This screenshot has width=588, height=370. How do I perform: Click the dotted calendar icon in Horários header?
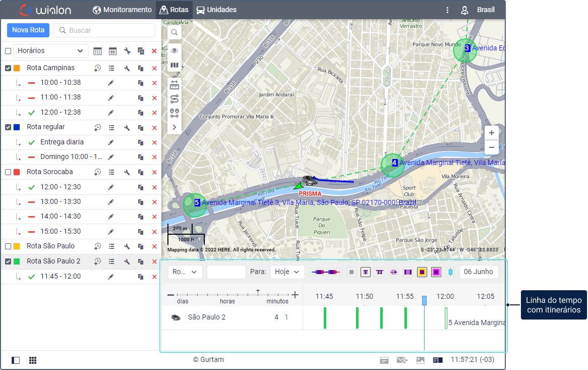(97, 51)
